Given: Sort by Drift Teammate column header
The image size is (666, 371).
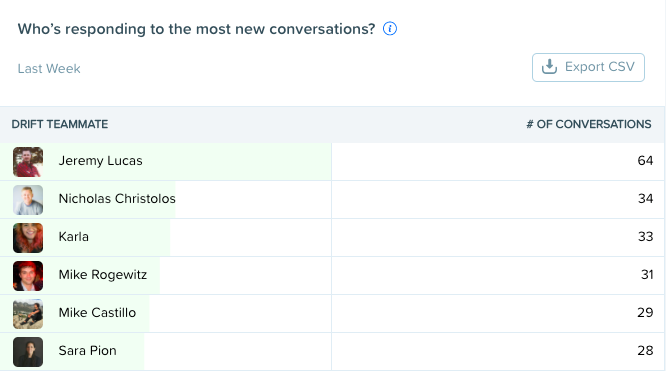Looking at the screenshot, I should click(60, 124).
